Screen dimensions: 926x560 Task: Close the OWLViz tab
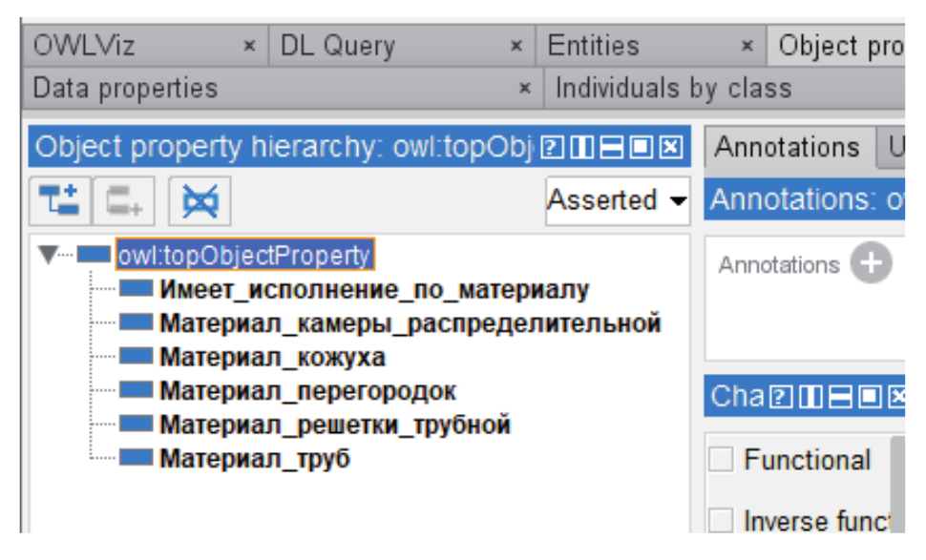point(249,46)
